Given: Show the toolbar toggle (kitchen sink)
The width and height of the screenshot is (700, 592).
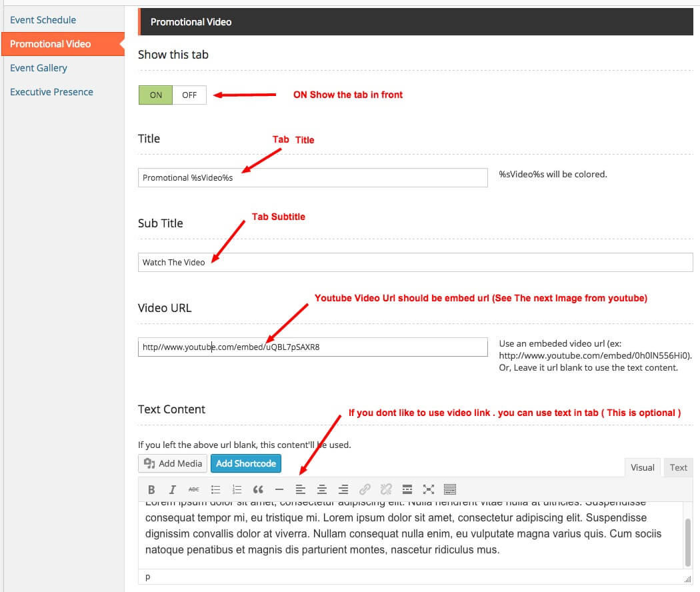Looking at the screenshot, I should (450, 489).
